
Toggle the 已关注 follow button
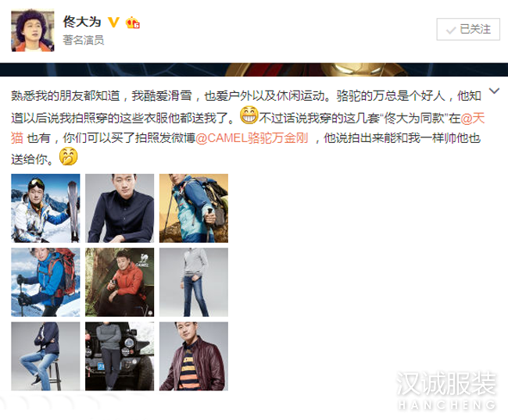click(468, 30)
